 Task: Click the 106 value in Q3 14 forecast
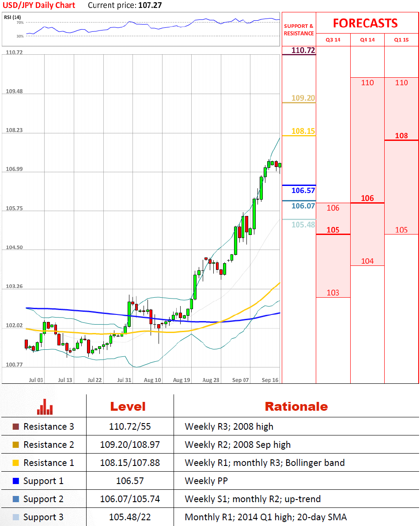pyautogui.click(x=333, y=208)
